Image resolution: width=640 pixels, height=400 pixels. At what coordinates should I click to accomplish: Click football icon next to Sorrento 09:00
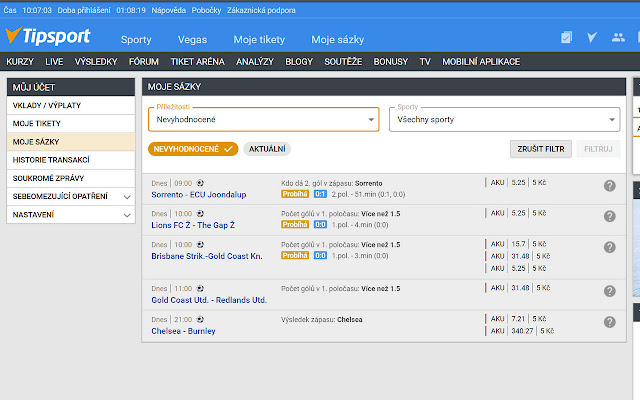click(200, 183)
